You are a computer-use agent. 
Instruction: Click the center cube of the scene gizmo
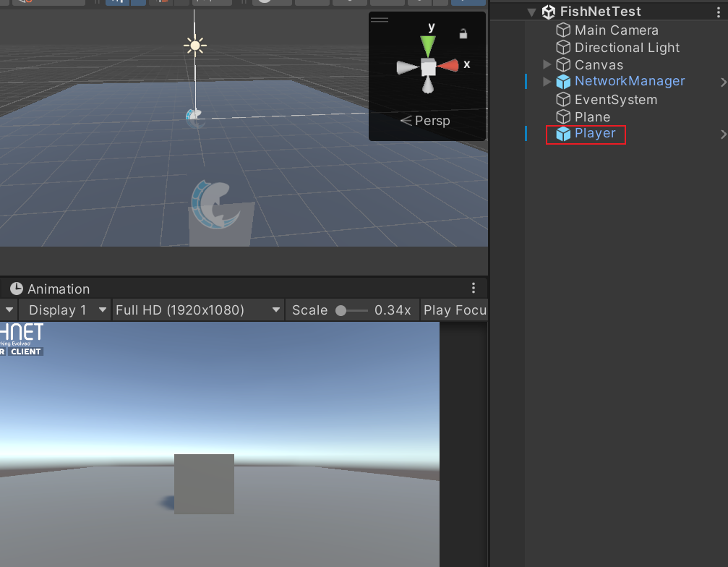429,68
